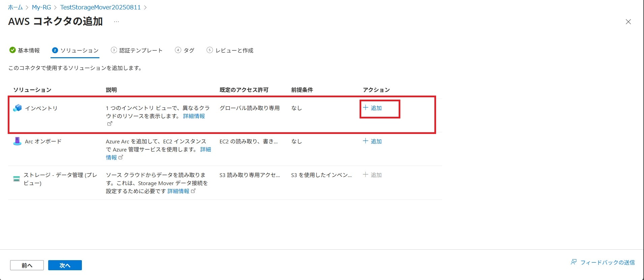Click the 次へ button
Viewport: 644px width, 280px height.
pos(65,265)
